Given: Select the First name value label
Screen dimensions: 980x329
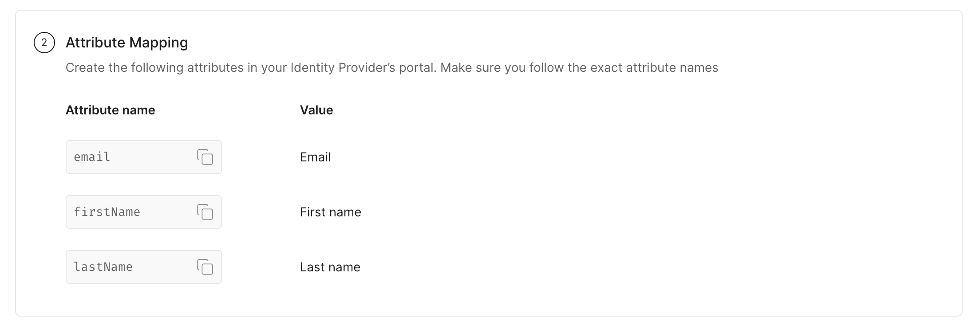Looking at the screenshot, I should coord(331,212).
